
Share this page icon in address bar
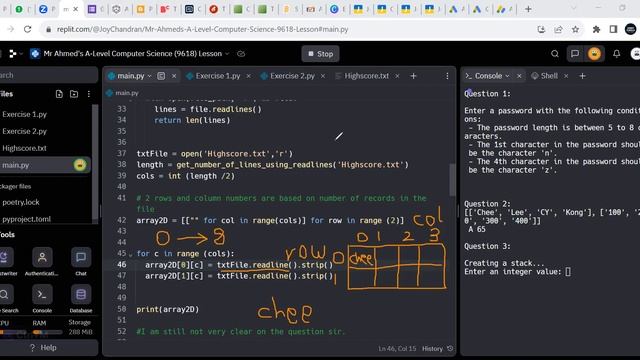click(558, 29)
